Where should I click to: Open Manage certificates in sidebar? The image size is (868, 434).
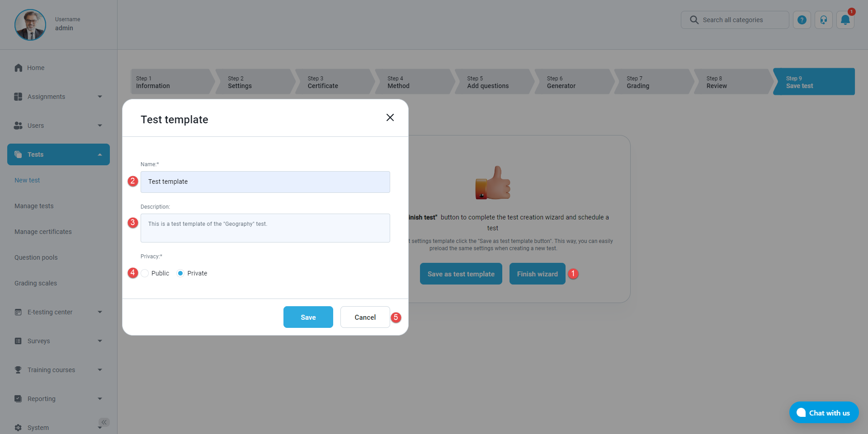[x=43, y=232]
